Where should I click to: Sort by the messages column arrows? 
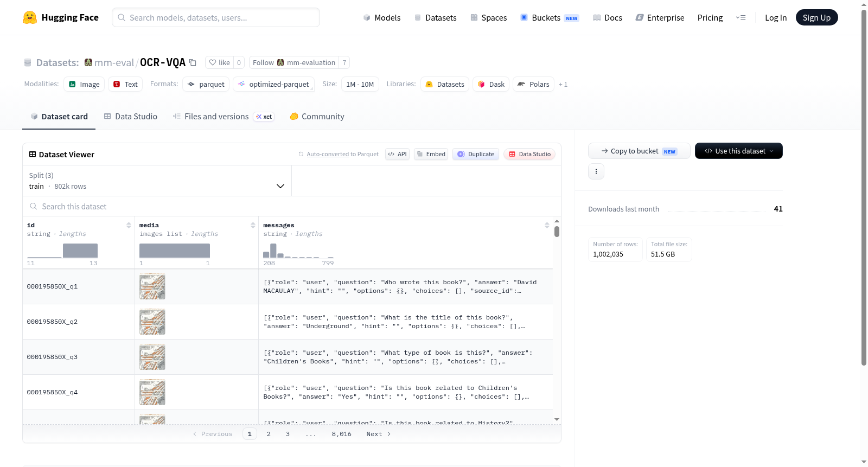tap(547, 225)
